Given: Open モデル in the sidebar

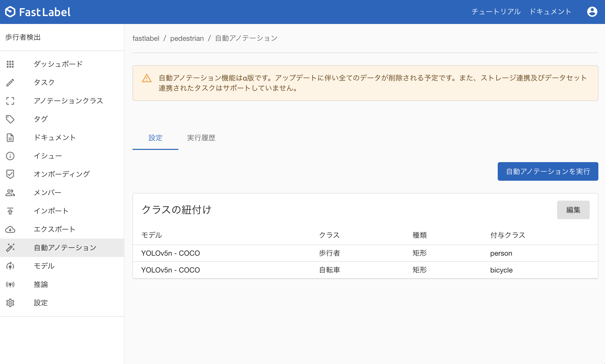Looking at the screenshot, I should coord(62,266).
